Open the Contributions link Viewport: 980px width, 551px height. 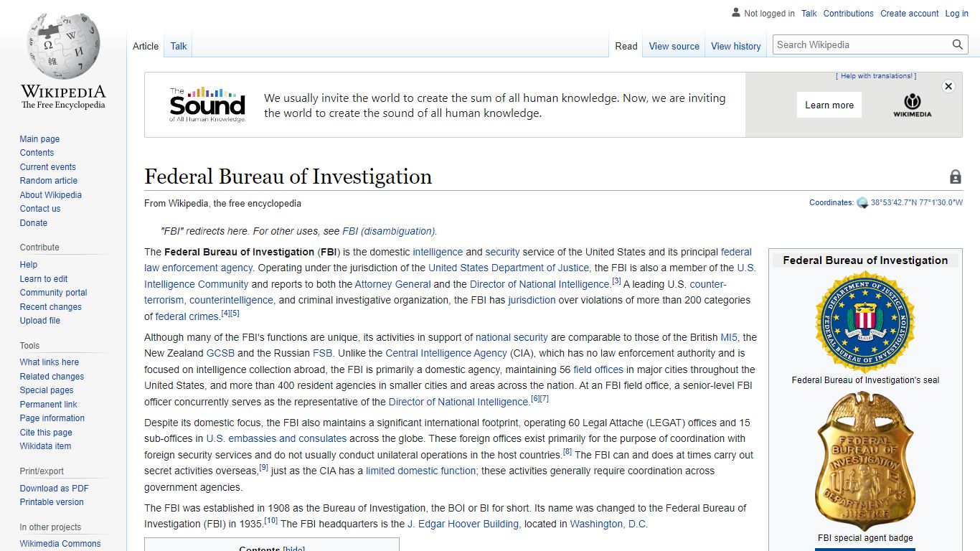coord(848,14)
